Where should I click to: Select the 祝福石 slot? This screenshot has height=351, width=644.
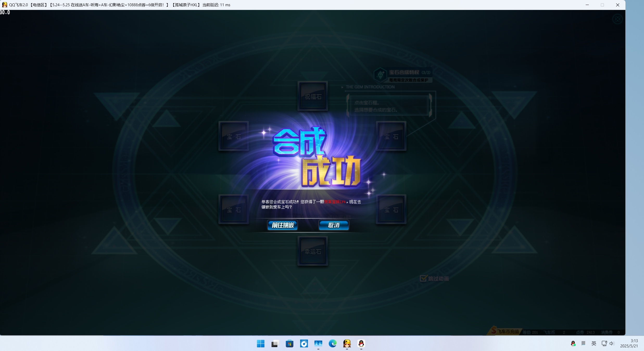(313, 96)
